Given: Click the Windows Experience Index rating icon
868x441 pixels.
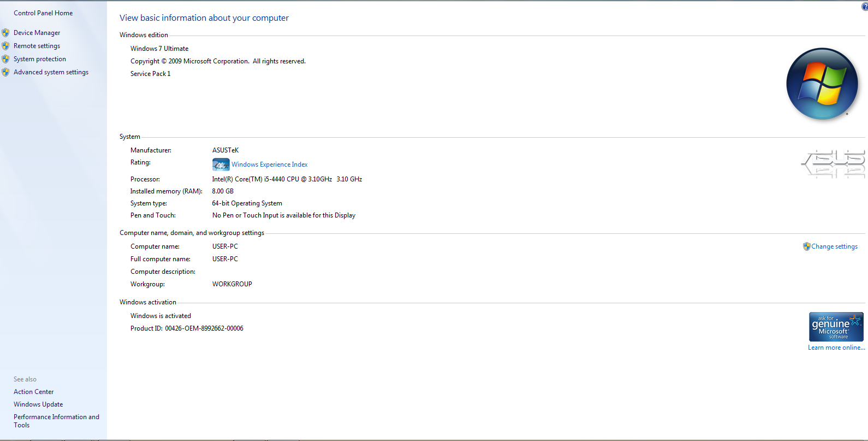Looking at the screenshot, I should [221, 164].
